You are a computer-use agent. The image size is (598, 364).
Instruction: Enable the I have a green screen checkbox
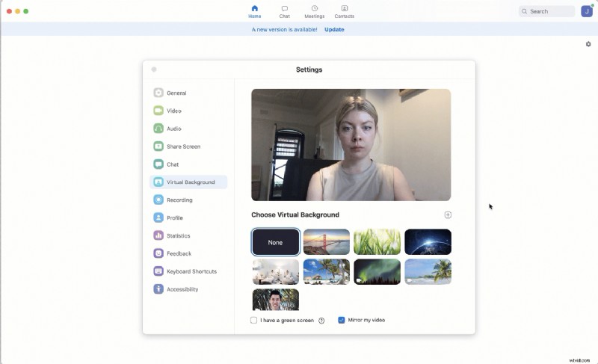(x=253, y=320)
